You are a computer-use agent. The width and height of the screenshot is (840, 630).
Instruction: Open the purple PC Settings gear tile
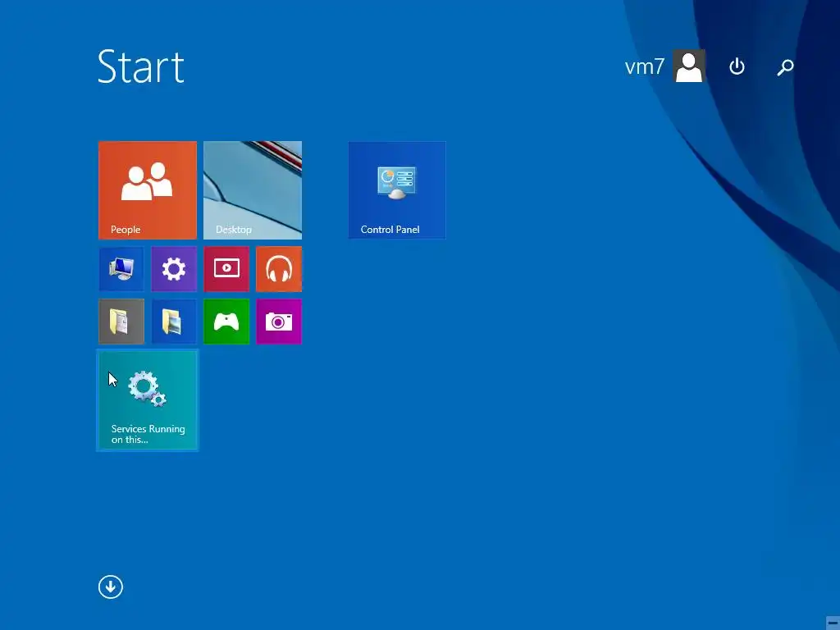(x=174, y=269)
